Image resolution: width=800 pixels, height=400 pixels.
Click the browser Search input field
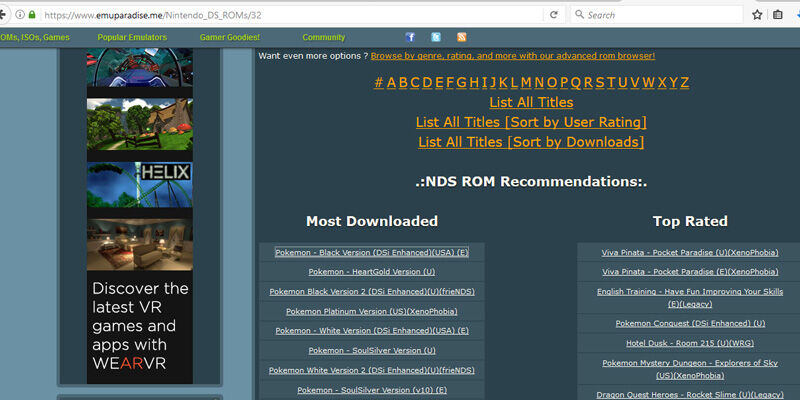point(656,15)
